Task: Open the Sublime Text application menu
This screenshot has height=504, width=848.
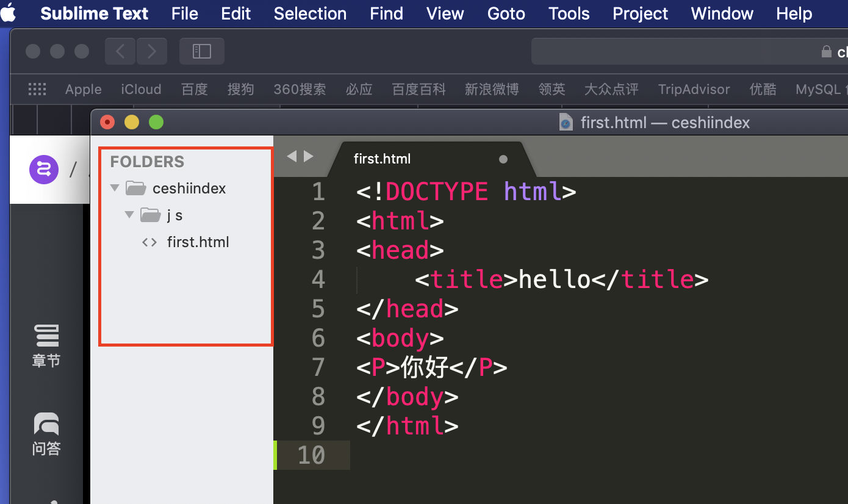Action: [94, 13]
